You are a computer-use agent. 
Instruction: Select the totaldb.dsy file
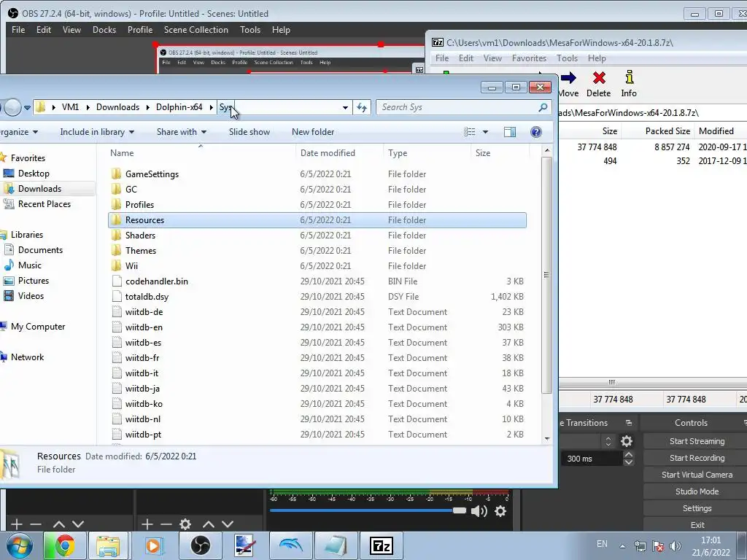(x=317, y=296)
